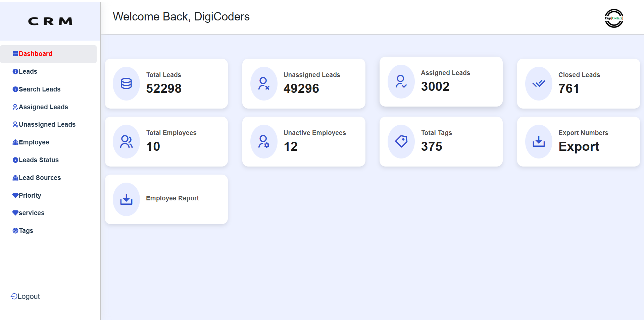Viewport: 644px width, 320px height.
Task: Click the Employee Report label
Action: tap(172, 198)
